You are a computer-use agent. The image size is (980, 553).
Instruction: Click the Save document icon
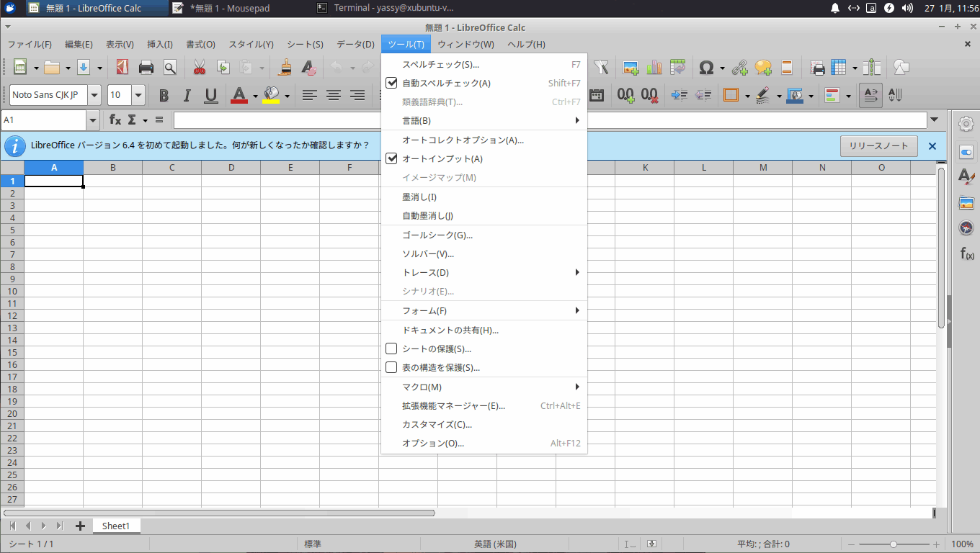[x=84, y=68]
